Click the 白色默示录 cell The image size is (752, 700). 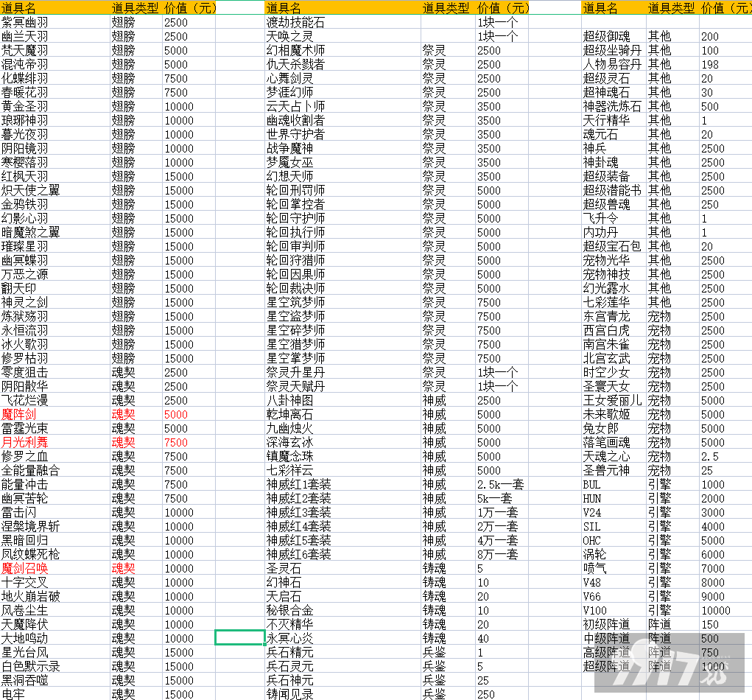(31, 666)
